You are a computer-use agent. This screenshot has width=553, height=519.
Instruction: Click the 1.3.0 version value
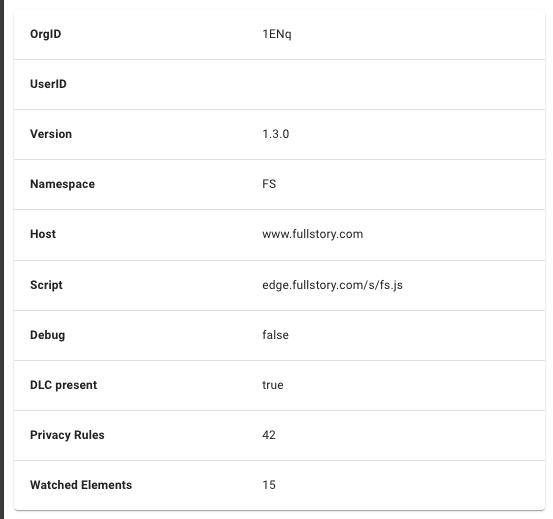275,134
